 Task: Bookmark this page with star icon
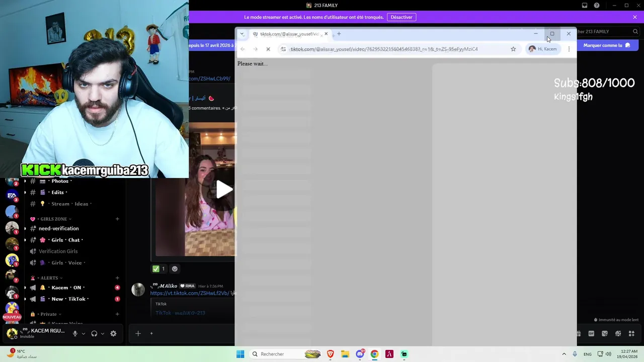click(513, 49)
